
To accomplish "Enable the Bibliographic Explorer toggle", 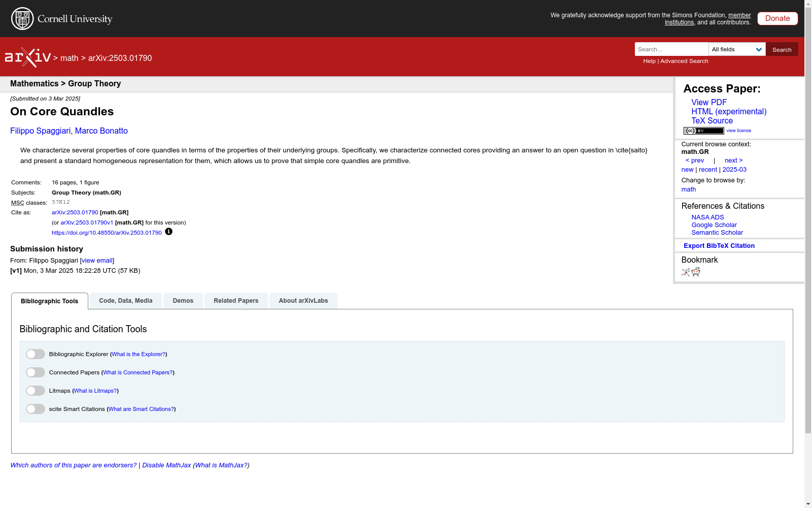I will pyautogui.click(x=36, y=354).
